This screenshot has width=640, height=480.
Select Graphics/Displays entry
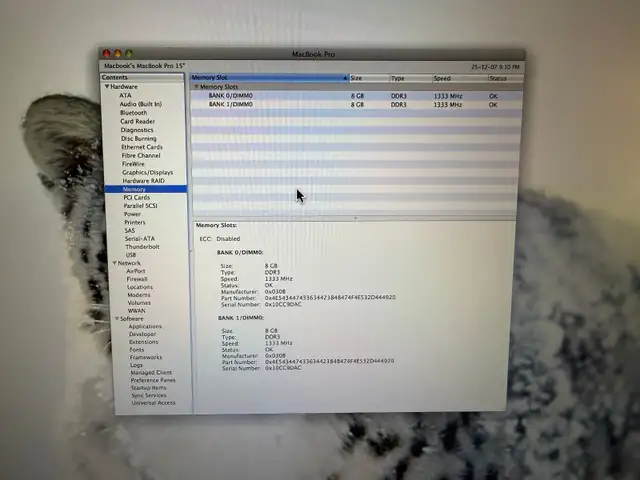[x=148, y=172]
